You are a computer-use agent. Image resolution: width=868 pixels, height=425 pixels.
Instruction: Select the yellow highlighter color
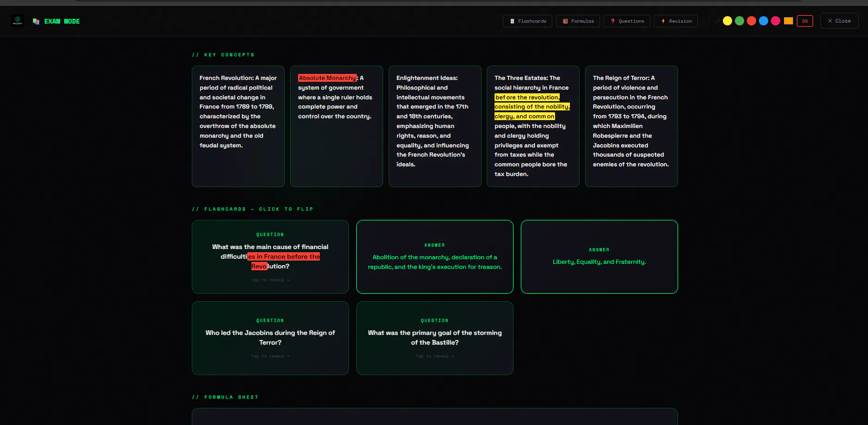pos(727,21)
